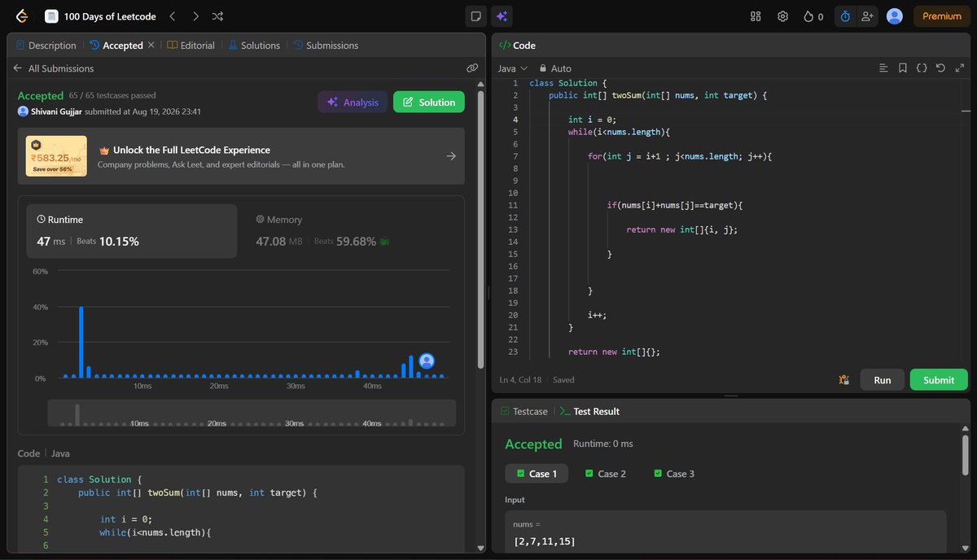Click the tallest blue bar in runtime chart

[x=81, y=343]
